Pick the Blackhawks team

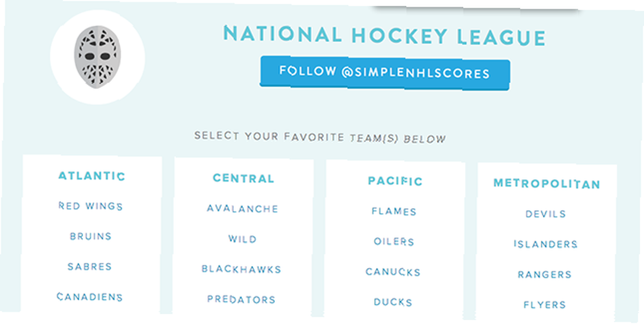pos(241,269)
